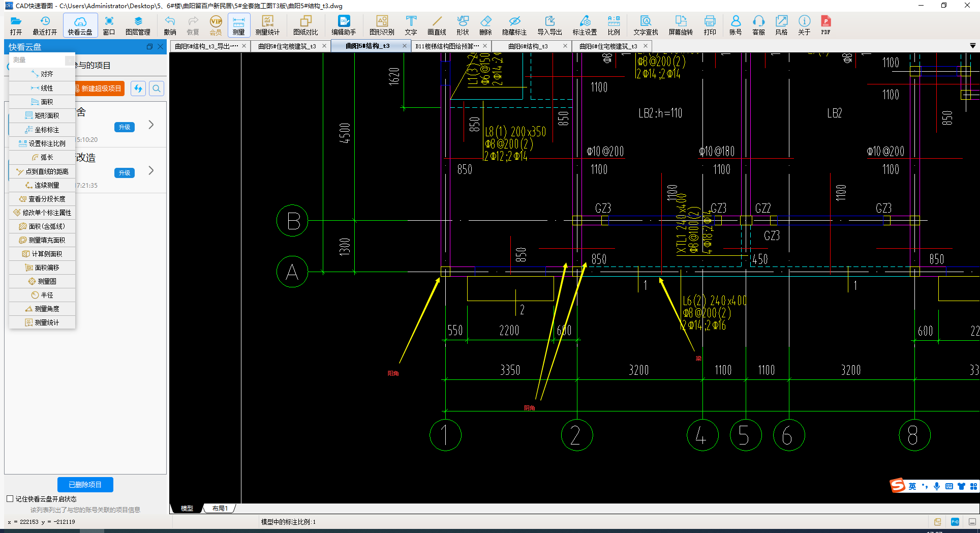Select the 窗口 window zoom tool

coord(109,25)
